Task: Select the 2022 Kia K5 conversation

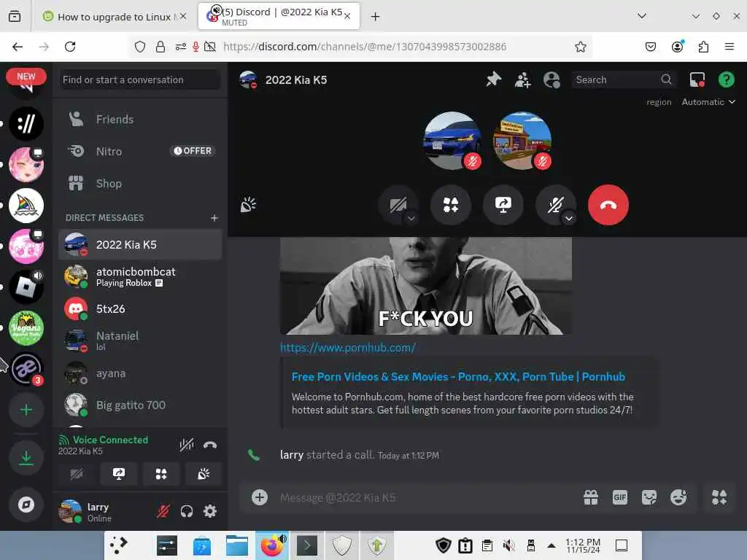Action: coord(140,245)
